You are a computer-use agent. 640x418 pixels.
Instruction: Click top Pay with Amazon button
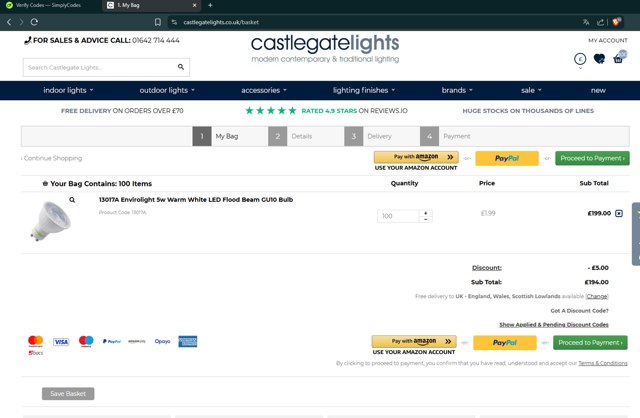(416, 157)
